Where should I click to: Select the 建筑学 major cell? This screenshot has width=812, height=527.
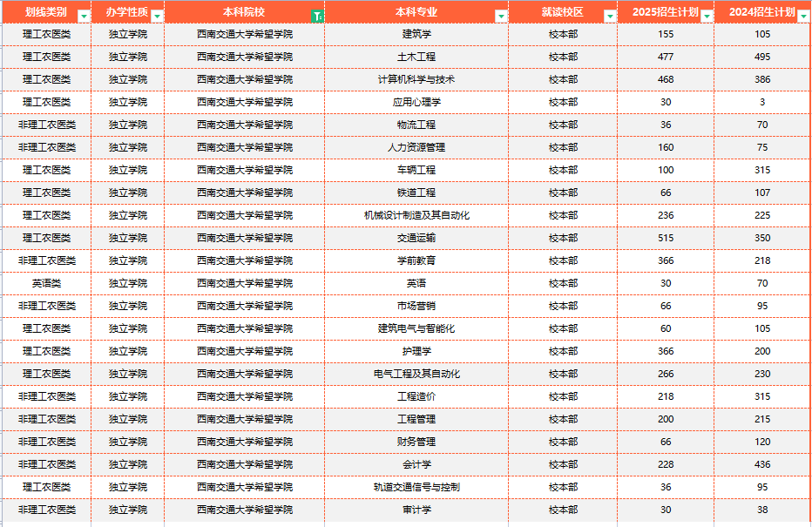coord(416,34)
